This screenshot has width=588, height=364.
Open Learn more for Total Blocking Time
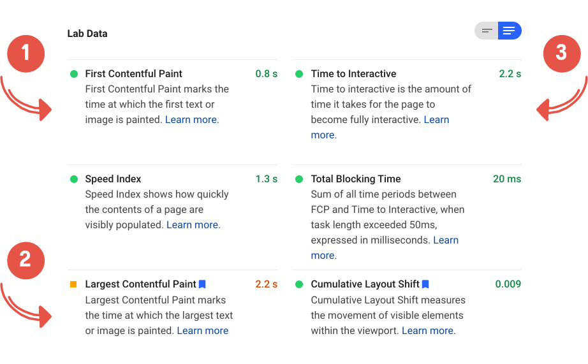[x=445, y=240]
